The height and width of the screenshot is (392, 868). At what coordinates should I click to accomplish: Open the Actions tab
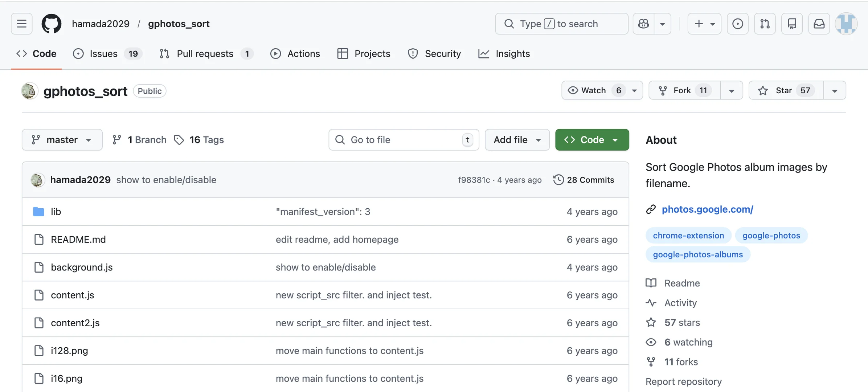pyautogui.click(x=295, y=54)
